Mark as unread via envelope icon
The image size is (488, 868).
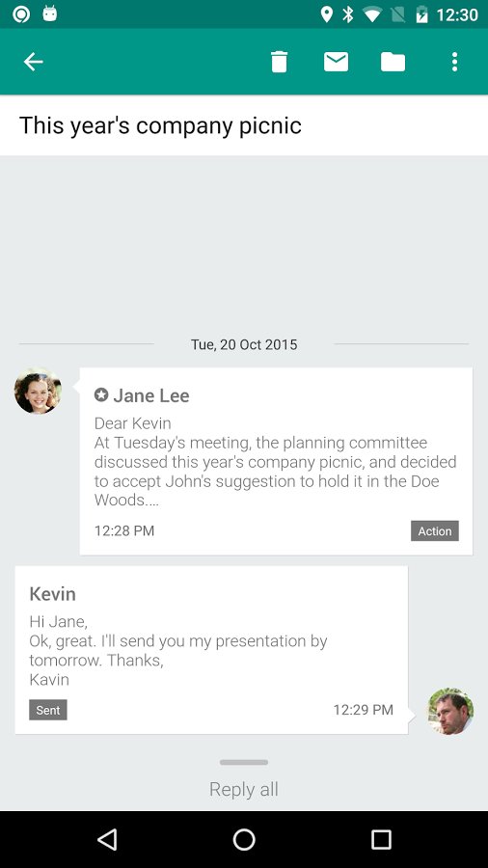(x=336, y=62)
